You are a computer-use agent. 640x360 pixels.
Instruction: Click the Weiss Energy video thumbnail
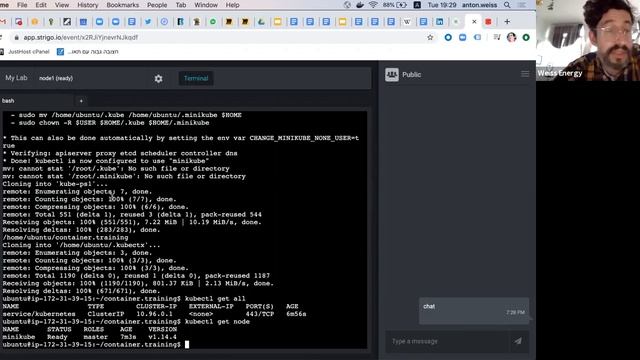588,40
